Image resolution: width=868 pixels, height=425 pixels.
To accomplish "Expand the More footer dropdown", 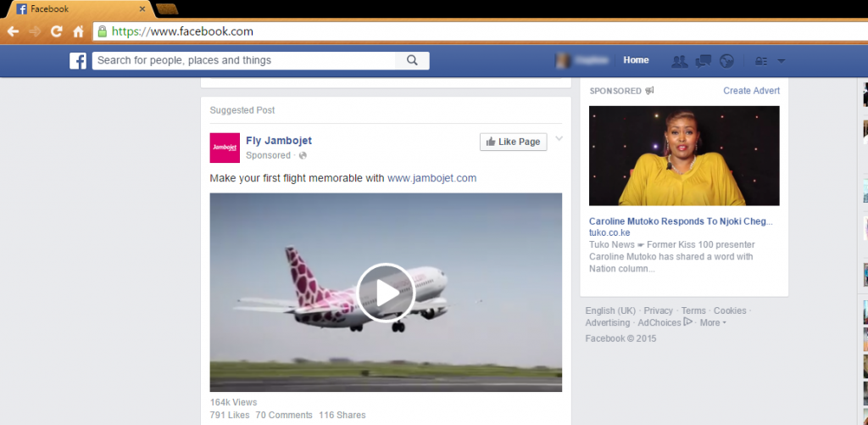I will [713, 322].
